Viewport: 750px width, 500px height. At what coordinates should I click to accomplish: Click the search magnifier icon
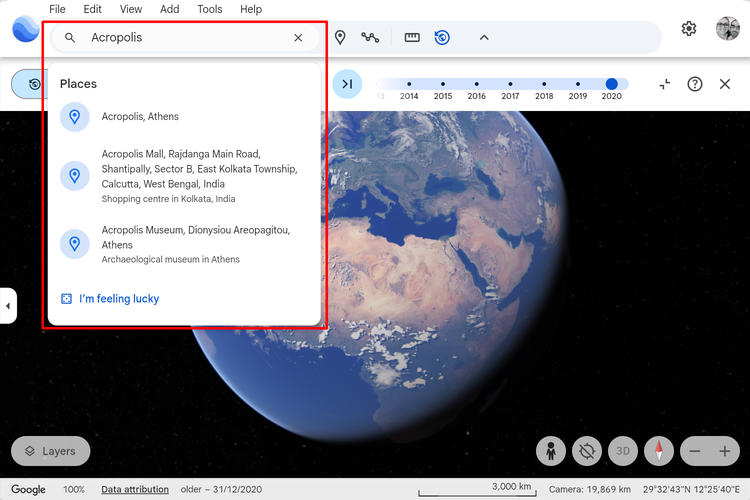(x=70, y=38)
